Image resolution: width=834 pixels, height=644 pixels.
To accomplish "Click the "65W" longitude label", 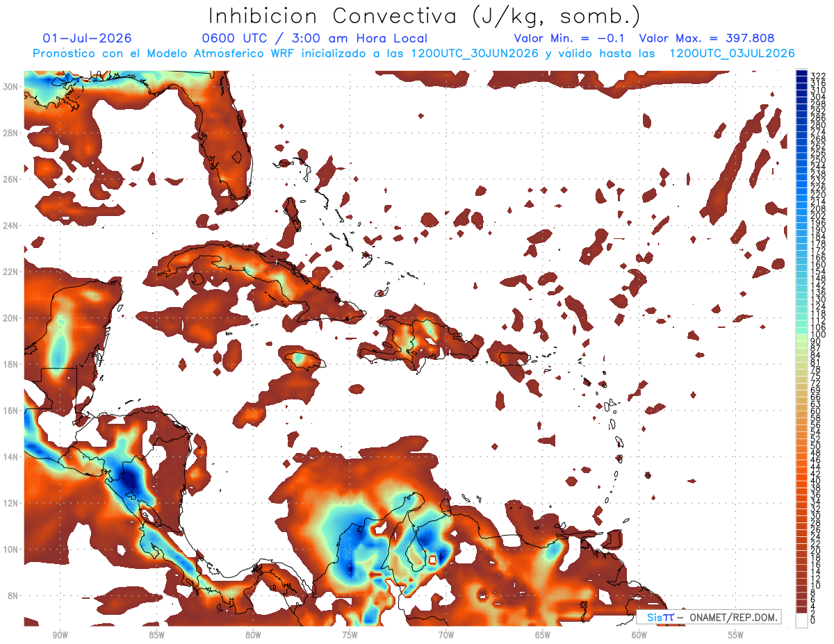I will pos(543,635).
